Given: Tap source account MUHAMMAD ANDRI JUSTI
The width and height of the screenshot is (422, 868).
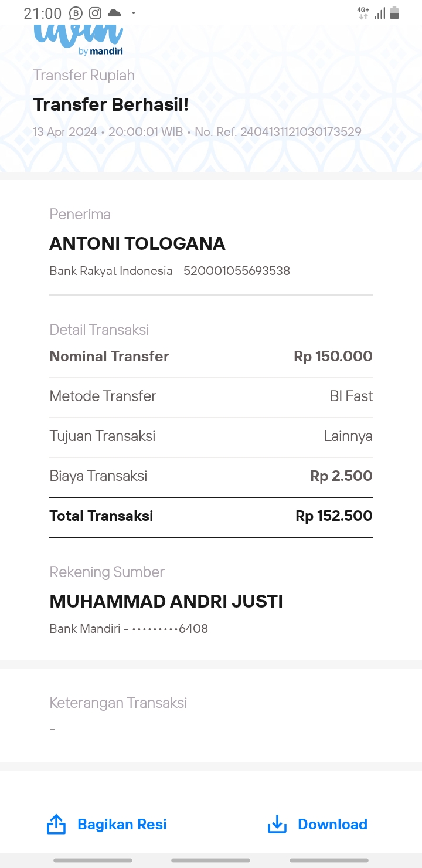Looking at the screenshot, I should point(166,602).
